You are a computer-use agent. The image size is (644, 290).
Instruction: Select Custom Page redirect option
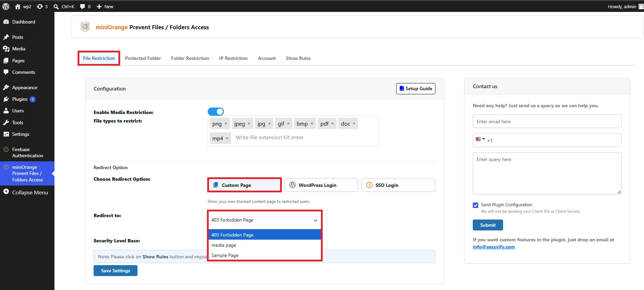tap(244, 185)
